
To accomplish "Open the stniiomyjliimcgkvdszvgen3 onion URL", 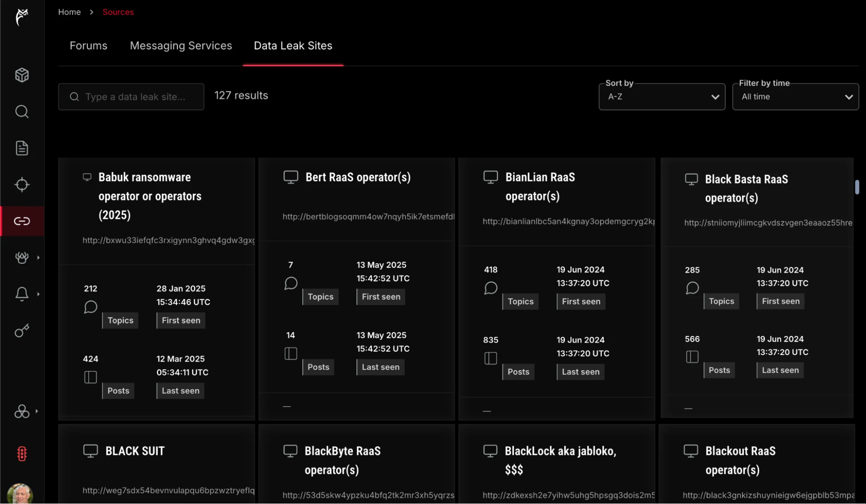I will [768, 223].
